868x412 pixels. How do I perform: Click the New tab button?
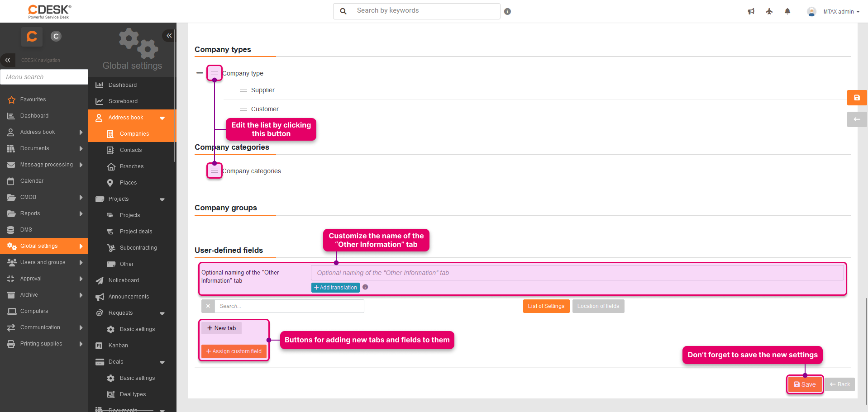[x=221, y=328]
